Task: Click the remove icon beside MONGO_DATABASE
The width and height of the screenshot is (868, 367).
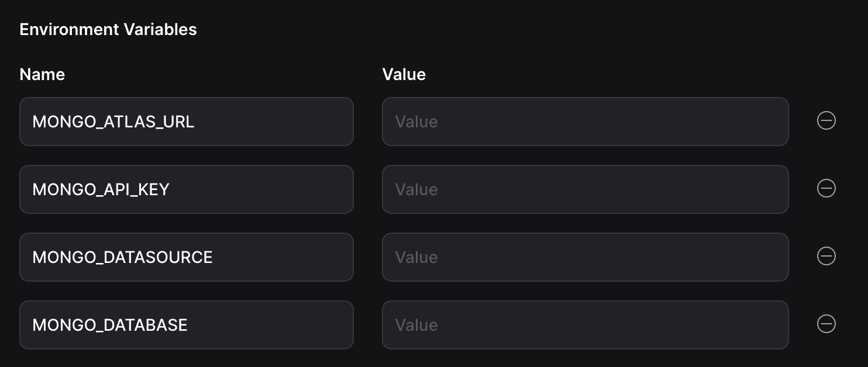Action: (x=826, y=323)
